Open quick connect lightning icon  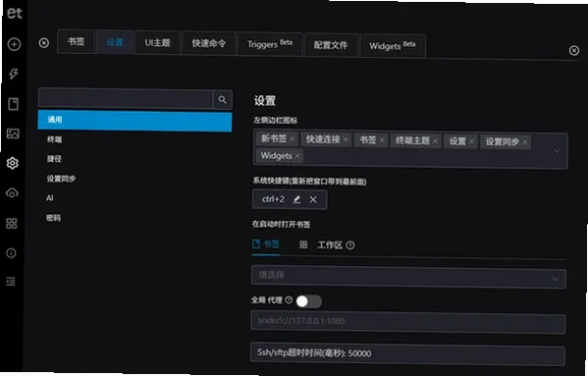(x=14, y=74)
